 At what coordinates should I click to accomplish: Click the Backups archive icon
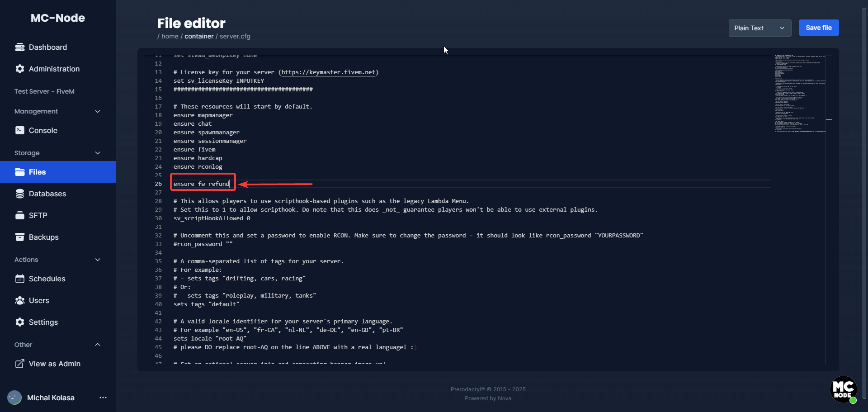pyautogui.click(x=20, y=237)
